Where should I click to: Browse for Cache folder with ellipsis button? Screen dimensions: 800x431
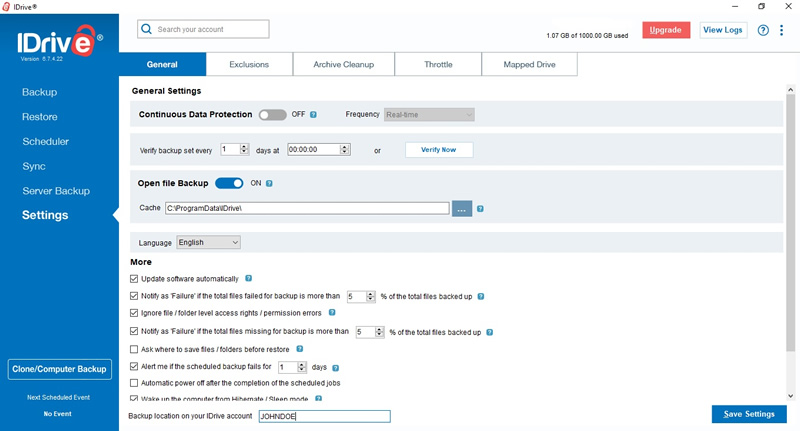click(x=462, y=209)
